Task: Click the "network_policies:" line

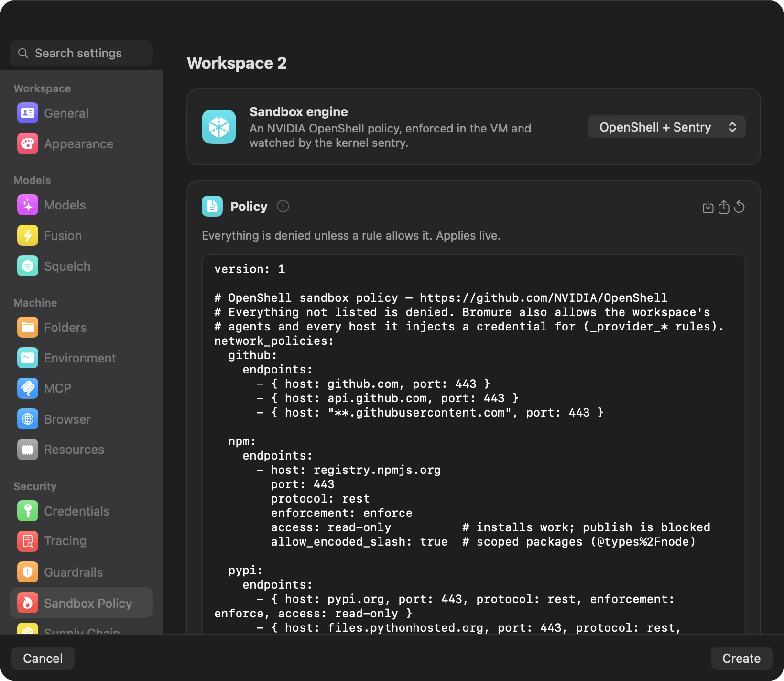Action: 274,341
